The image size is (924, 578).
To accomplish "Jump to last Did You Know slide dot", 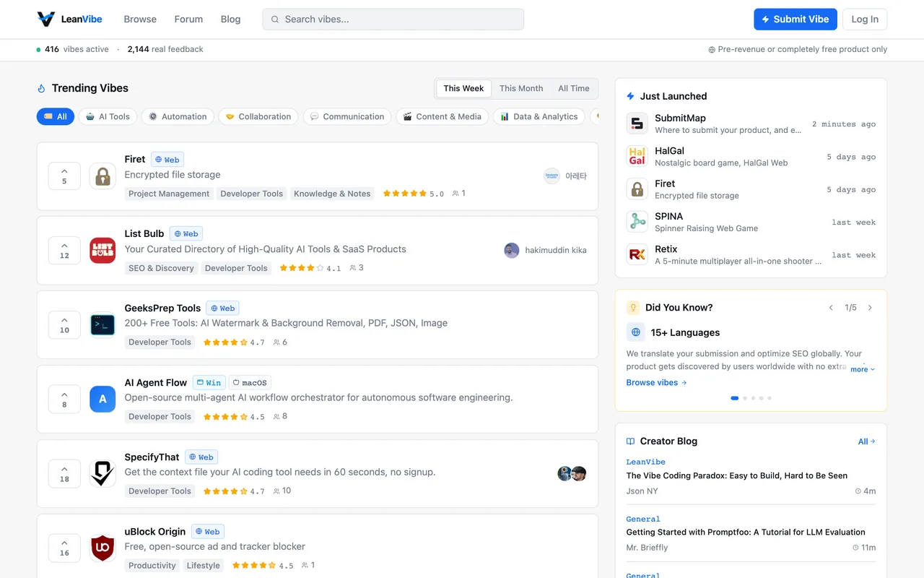I will (770, 398).
